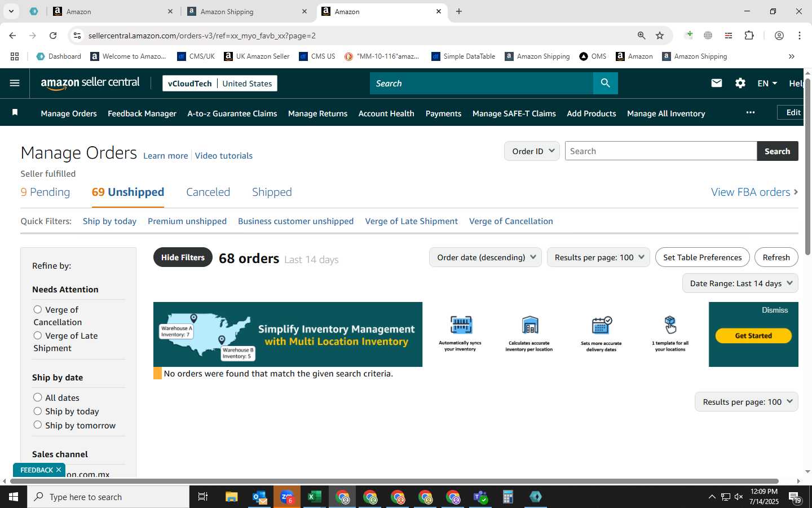Screen dimensions: 812x508
Task: Show more bookmarks with the double chevron
Action: click(x=791, y=56)
